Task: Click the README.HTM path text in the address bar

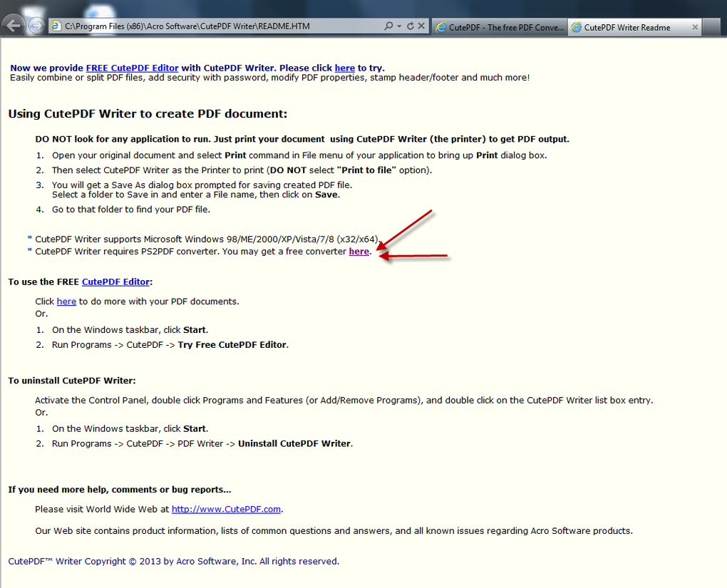Action: (285, 25)
